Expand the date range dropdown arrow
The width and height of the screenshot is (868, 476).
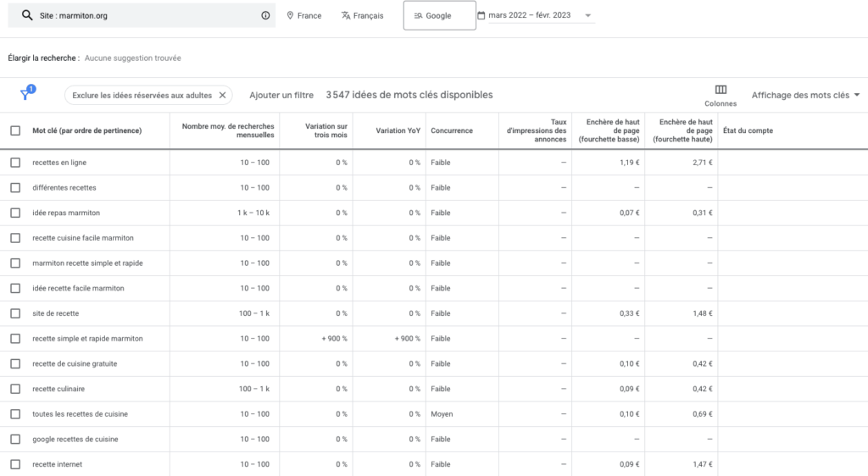588,15
